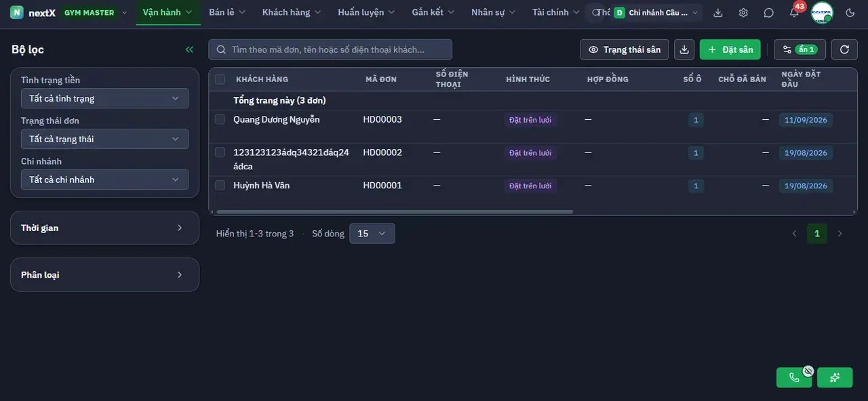The image size is (868, 401).
Task: Open the top bar downloads icon
Action: pos(718,12)
